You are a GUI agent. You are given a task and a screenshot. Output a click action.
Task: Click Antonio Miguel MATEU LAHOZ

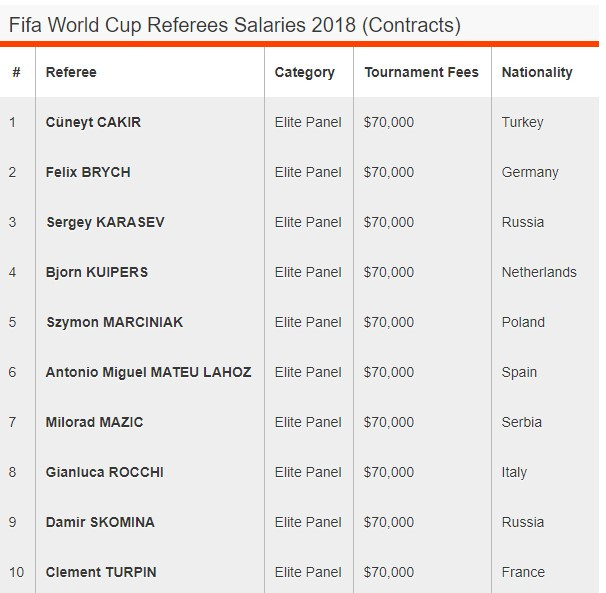pyautogui.click(x=148, y=372)
